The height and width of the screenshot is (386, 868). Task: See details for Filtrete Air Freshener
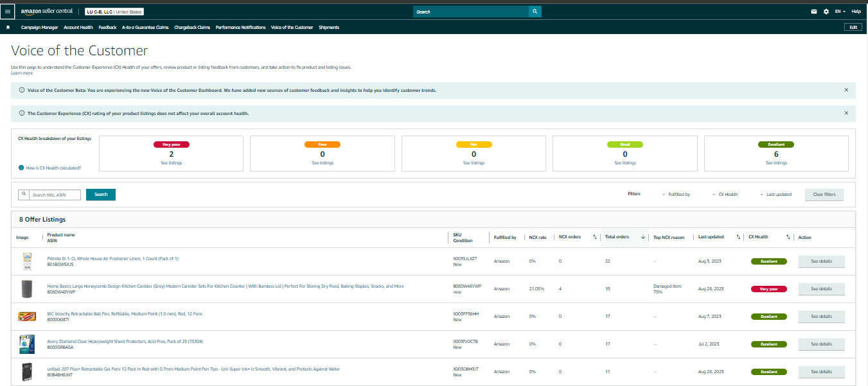pyautogui.click(x=821, y=261)
